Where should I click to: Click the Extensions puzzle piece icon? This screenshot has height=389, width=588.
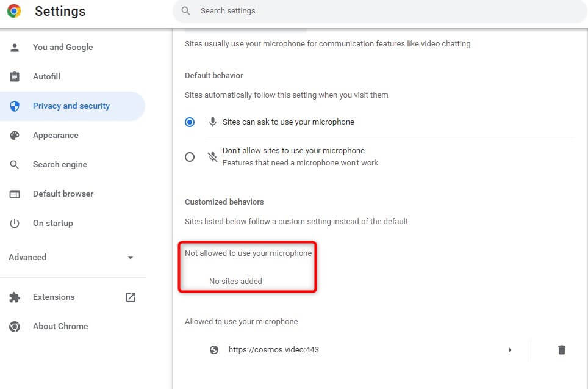click(15, 297)
